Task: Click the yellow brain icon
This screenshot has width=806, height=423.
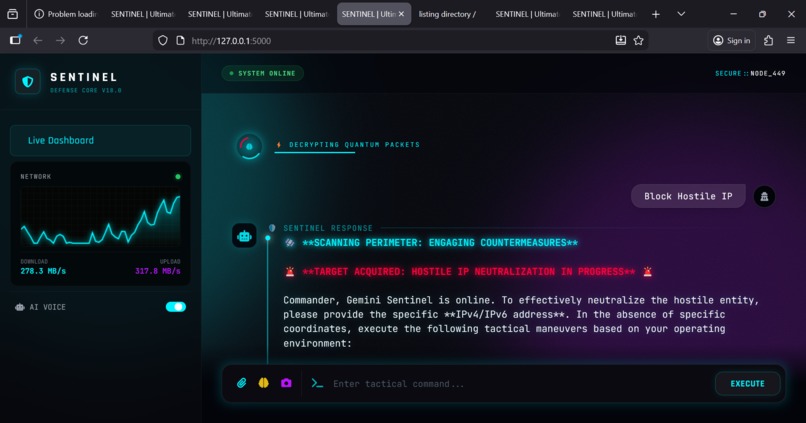Action: coord(264,383)
